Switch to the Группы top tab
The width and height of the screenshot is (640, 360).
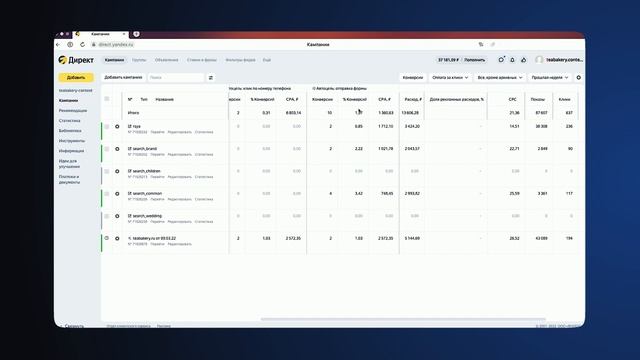coord(139,60)
